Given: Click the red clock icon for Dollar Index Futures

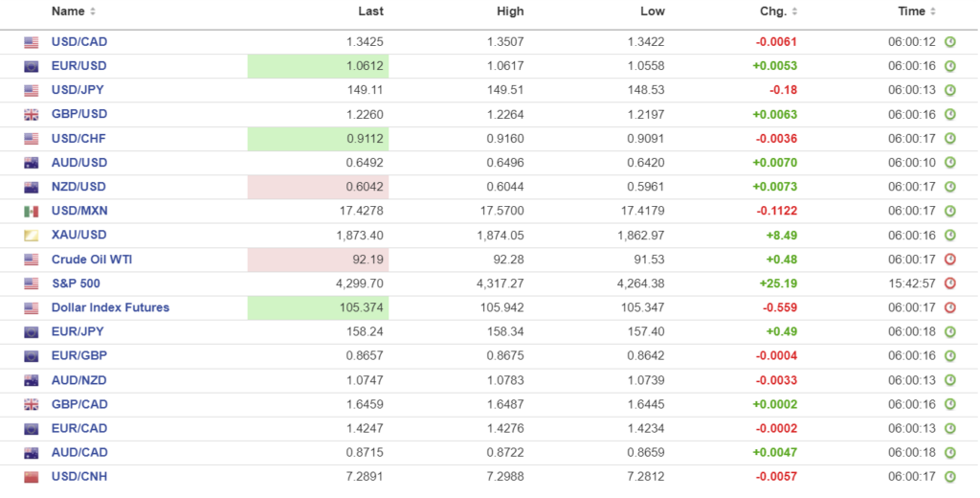Looking at the screenshot, I should [x=950, y=307].
